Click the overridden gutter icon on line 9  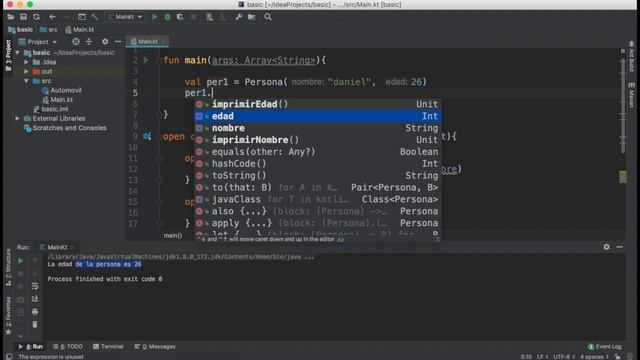click(x=147, y=136)
